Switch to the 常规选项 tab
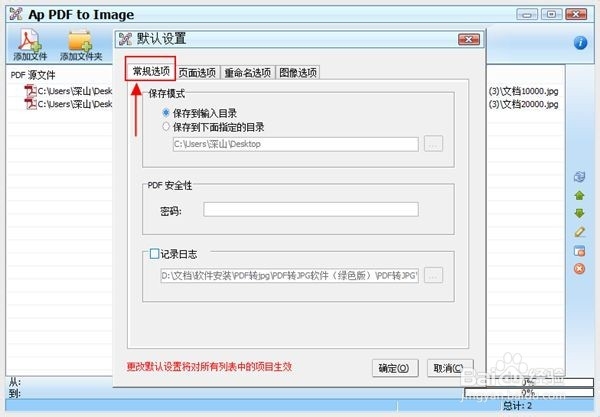 pyautogui.click(x=151, y=71)
